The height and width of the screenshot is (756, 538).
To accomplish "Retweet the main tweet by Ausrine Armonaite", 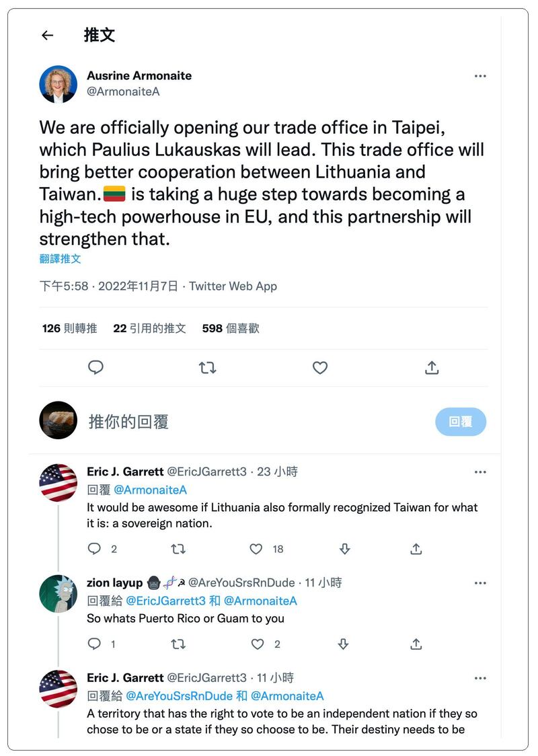I will pos(207,367).
